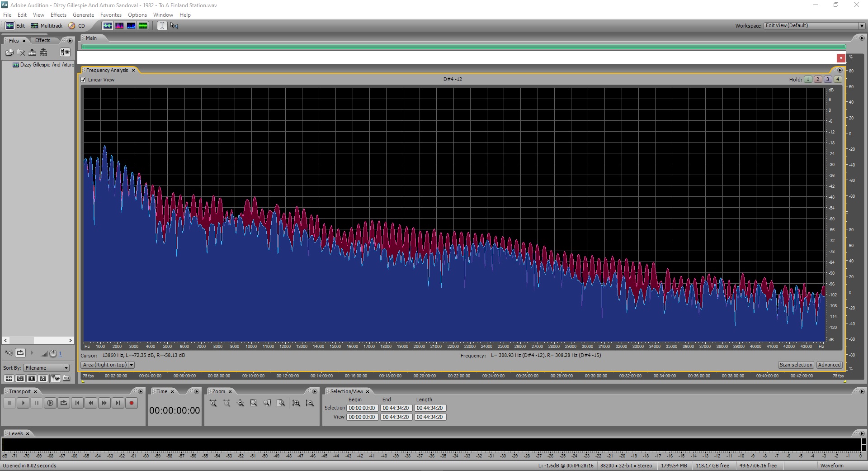Switch to Edit view via toolbar icon
The height and width of the screenshot is (471, 868).
point(15,26)
